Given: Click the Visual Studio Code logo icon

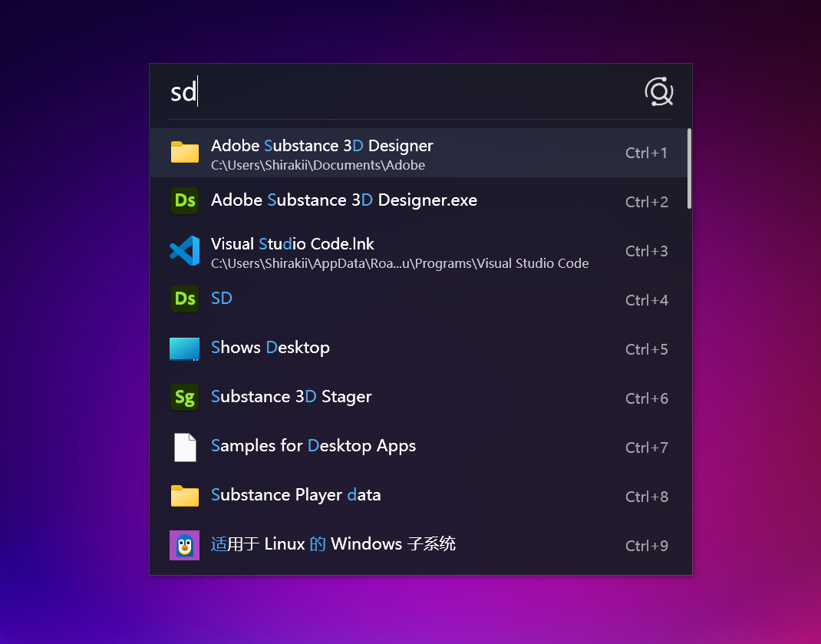Looking at the screenshot, I should tap(184, 251).
